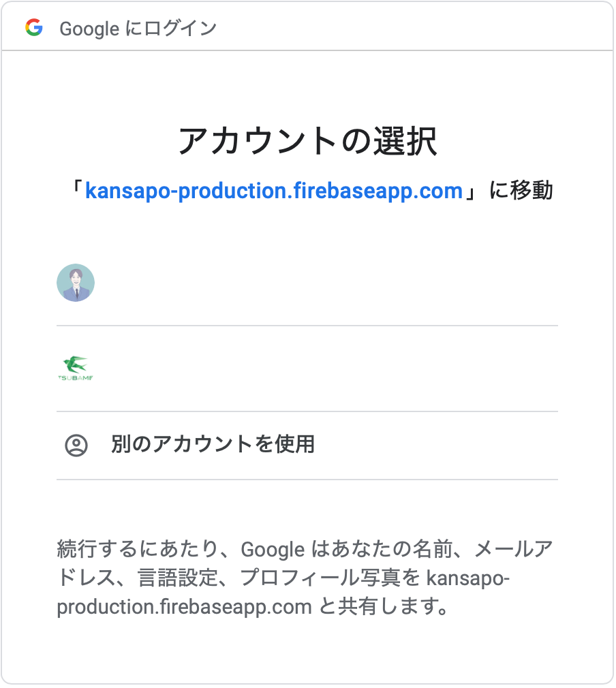The height and width of the screenshot is (688, 616).
Task: Select the account with the suited man avatar
Action: [x=75, y=283]
